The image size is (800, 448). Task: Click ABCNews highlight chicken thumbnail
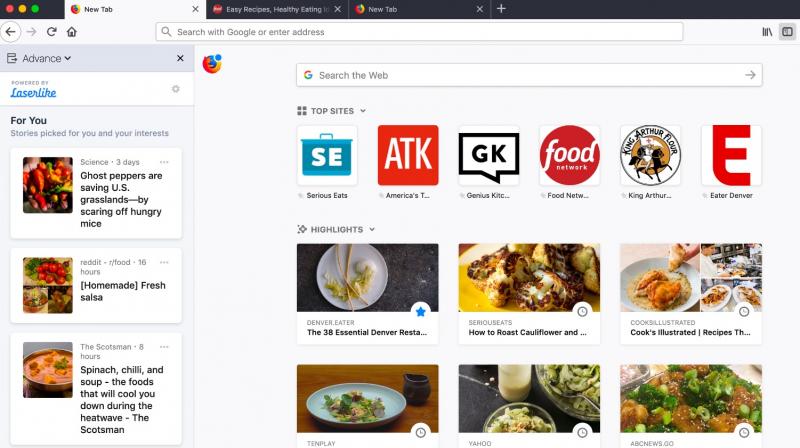pos(691,399)
